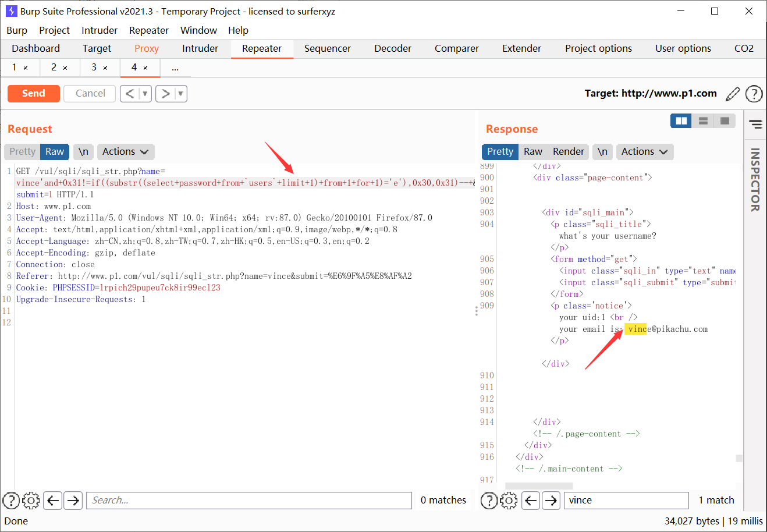767x532 pixels.
Task: Click the response vertical scrollbar thumb
Action: [x=739, y=458]
